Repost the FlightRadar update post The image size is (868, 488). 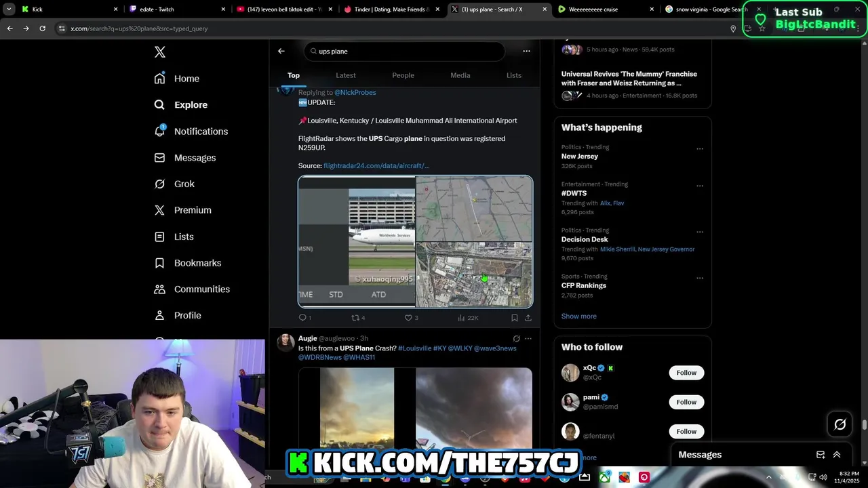click(x=357, y=318)
